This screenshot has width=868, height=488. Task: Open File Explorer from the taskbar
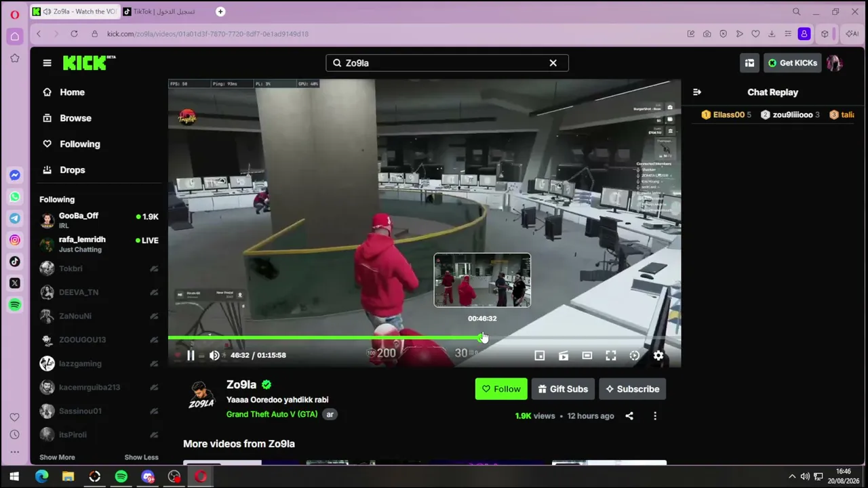point(68,476)
